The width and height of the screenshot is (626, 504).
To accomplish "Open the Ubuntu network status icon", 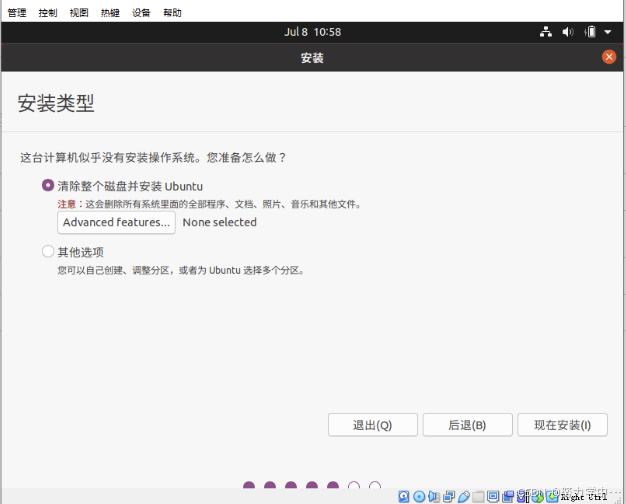I will [x=546, y=32].
